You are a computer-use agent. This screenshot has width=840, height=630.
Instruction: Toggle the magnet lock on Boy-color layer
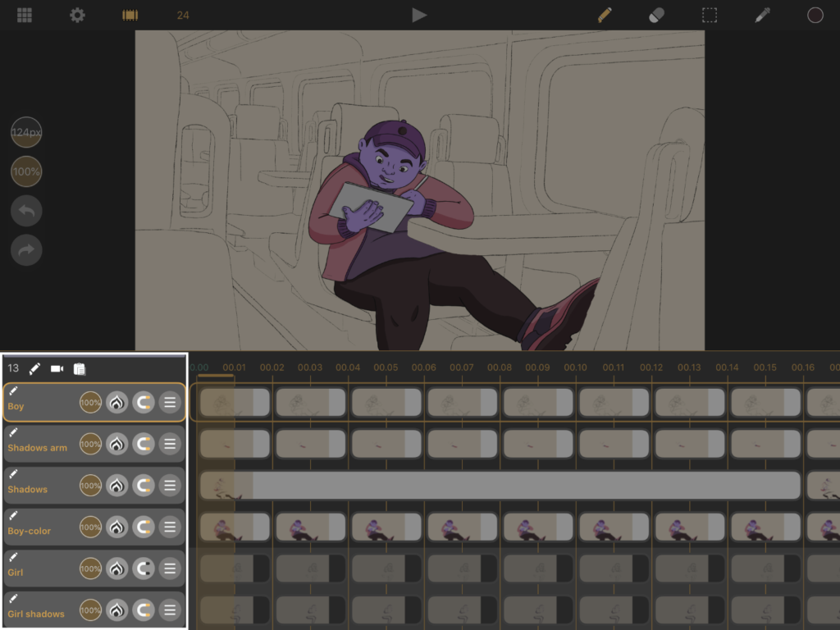[143, 527]
